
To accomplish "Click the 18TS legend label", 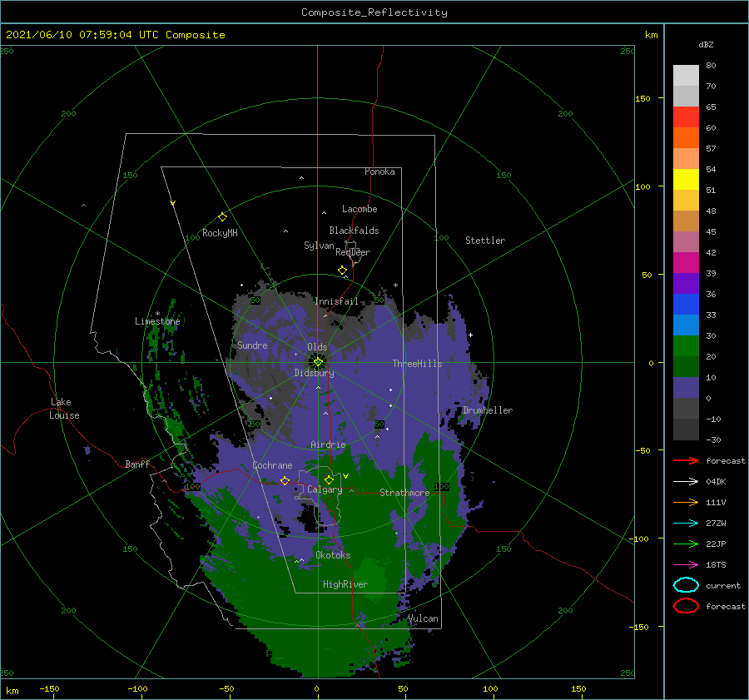I will (x=716, y=565).
